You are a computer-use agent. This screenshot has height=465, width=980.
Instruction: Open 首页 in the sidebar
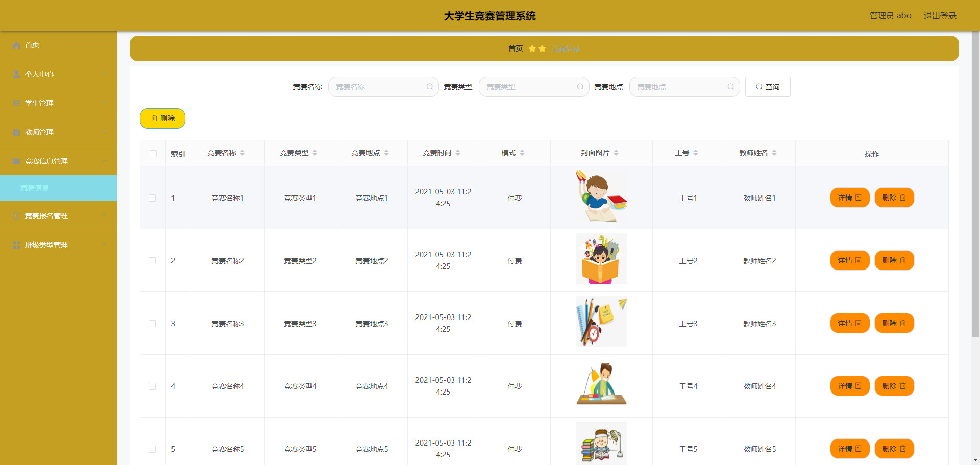(59, 45)
